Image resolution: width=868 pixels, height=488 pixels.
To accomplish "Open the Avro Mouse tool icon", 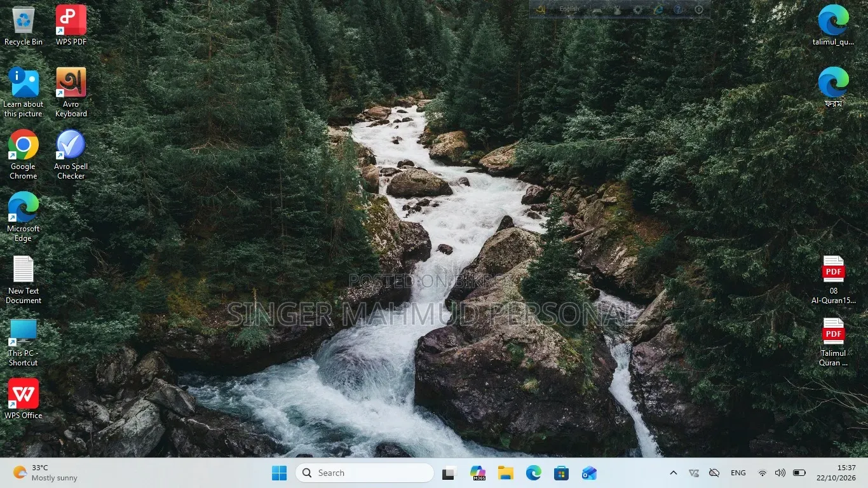I will click(617, 10).
